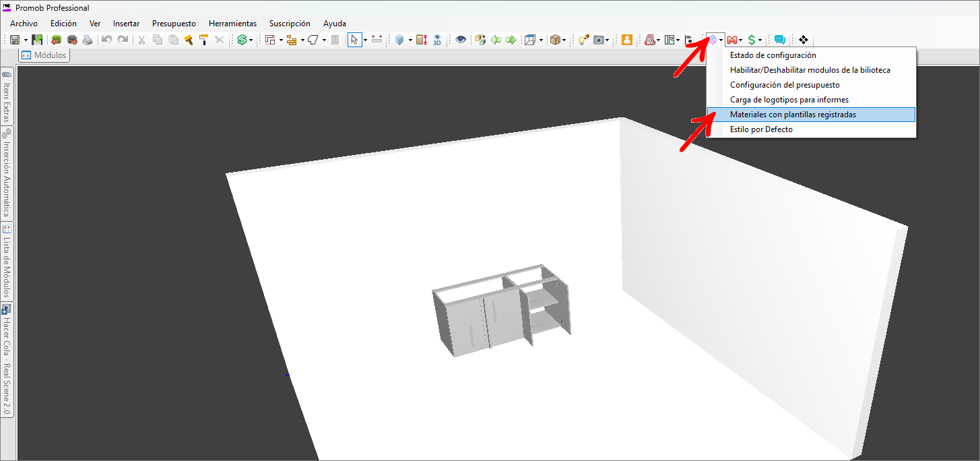Select 'Materiales con plantillas registradas' option
This screenshot has width=980, height=461.
pyautogui.click(x=793, y=115)
